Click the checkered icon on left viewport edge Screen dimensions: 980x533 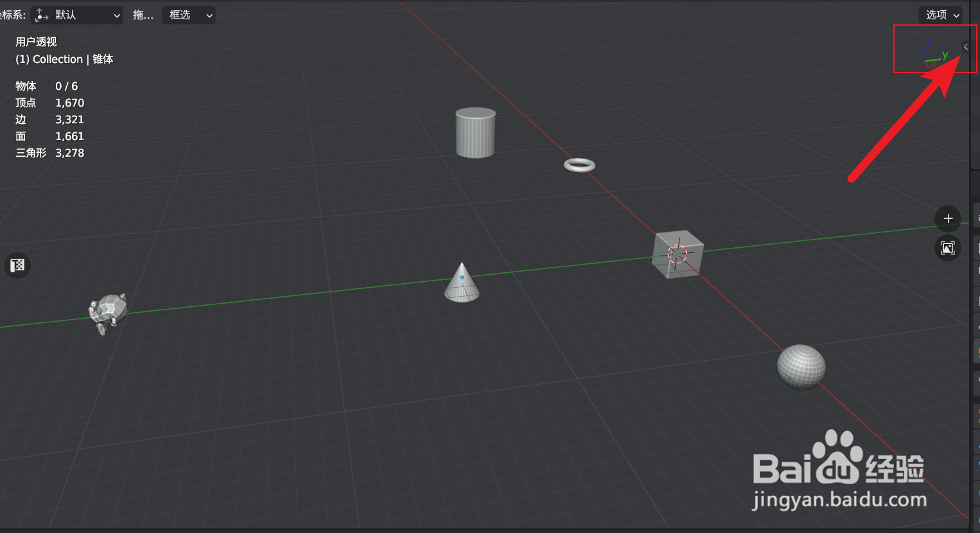click(17, 265)
